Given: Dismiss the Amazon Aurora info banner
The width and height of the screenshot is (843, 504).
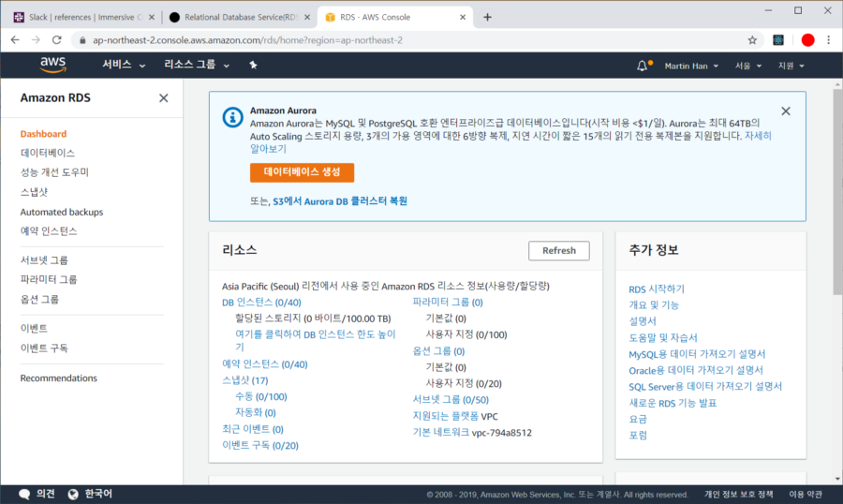Looking at the screenshot, I should (786, 111).
